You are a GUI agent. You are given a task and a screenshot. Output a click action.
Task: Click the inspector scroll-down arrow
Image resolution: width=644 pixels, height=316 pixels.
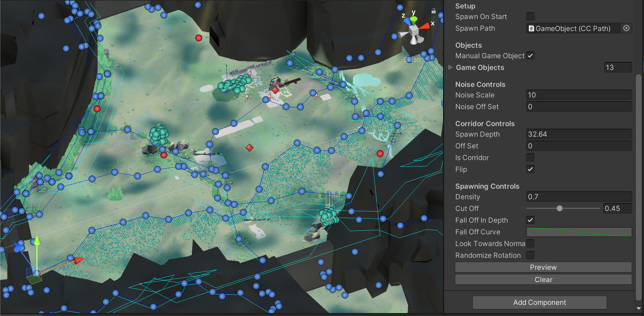click(639, 308)
